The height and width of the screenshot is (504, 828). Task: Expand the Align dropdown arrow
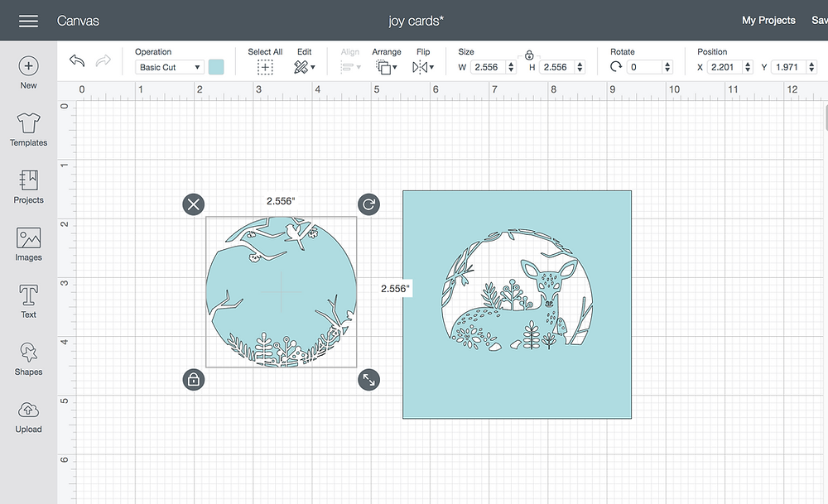click(359, 68)
